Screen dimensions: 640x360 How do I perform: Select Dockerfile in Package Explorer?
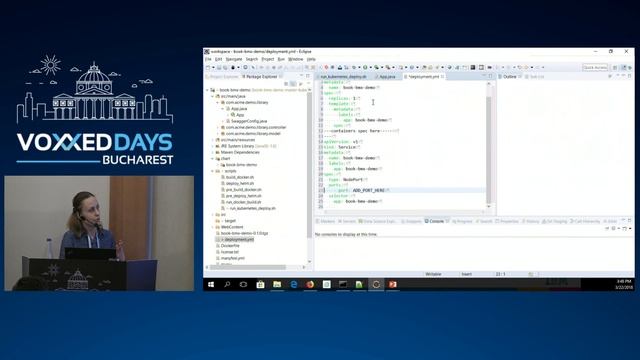pos(230,246)
